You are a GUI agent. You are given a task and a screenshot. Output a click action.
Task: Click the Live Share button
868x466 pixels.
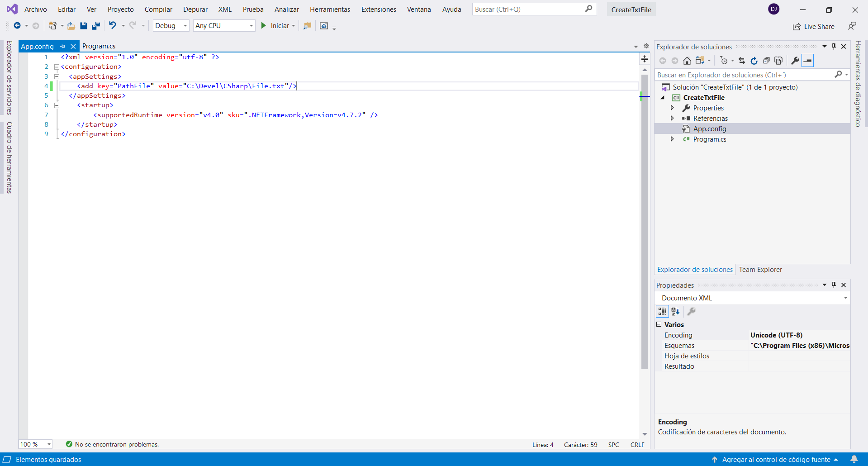coord(814,27)
